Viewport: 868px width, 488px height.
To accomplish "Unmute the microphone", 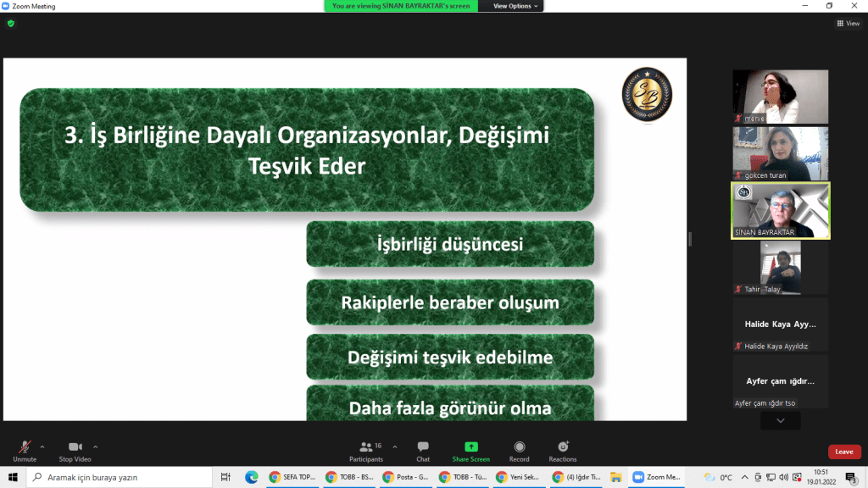I will (x=25, y=450).
